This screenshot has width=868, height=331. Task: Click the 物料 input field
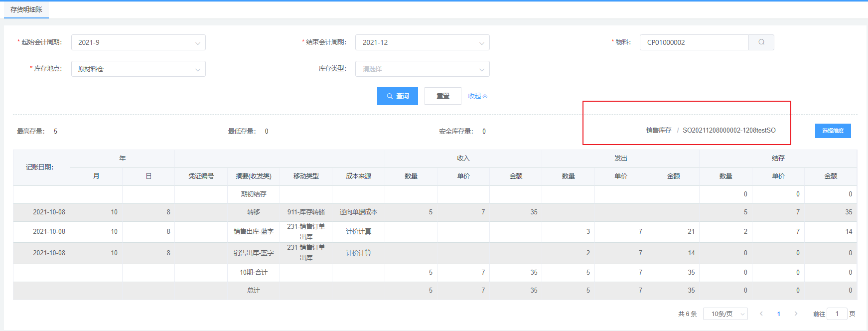[x=694, y=42]
